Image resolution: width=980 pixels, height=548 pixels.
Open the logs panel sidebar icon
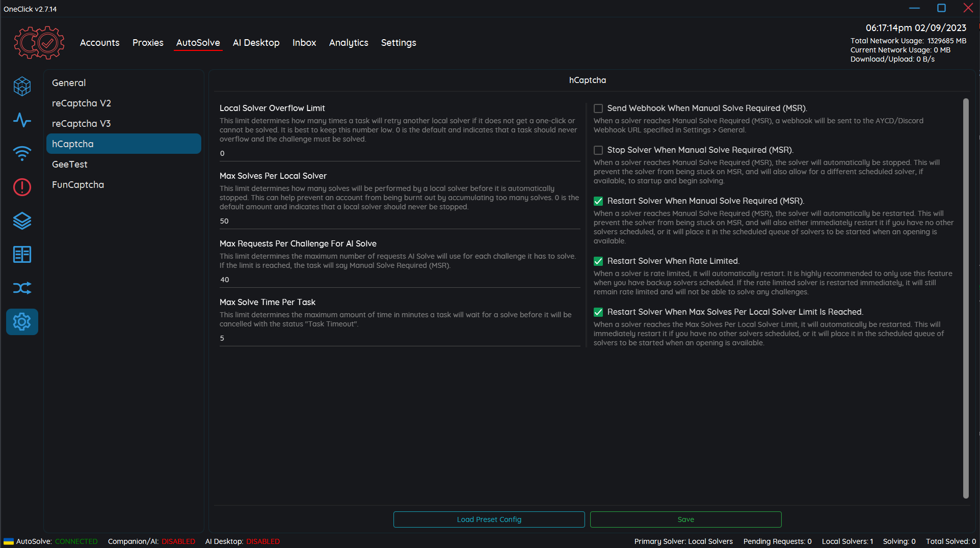click(x=22, y=254)
